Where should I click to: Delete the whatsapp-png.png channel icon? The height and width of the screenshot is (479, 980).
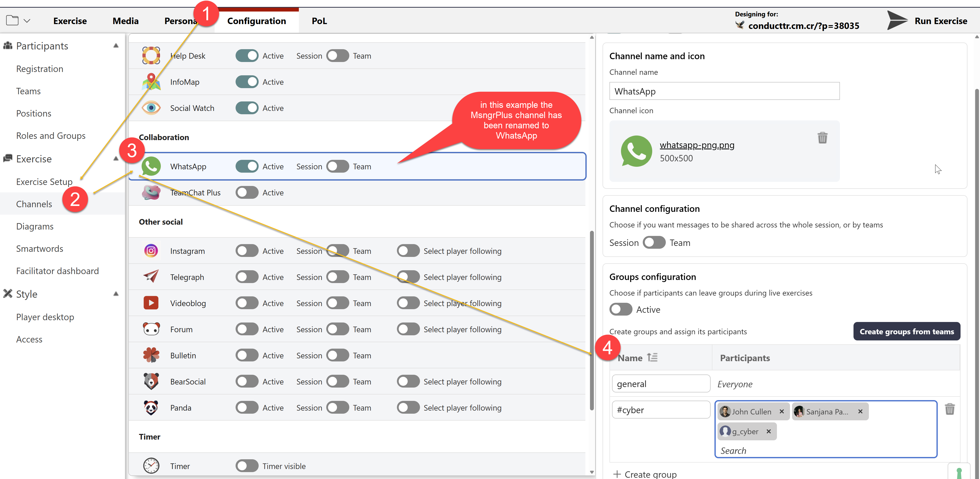822,138
